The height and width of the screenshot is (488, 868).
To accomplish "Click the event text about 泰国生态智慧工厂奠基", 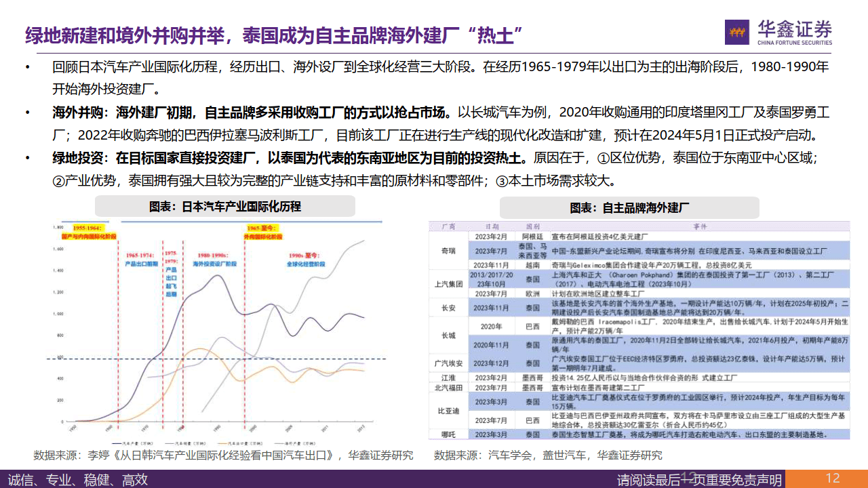I will (692, 434).
